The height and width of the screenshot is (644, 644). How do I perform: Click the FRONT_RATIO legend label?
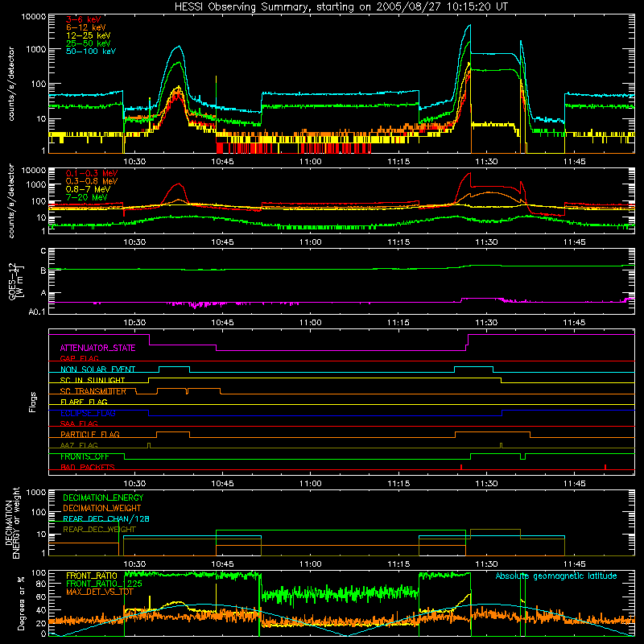[x=92, y=576]
